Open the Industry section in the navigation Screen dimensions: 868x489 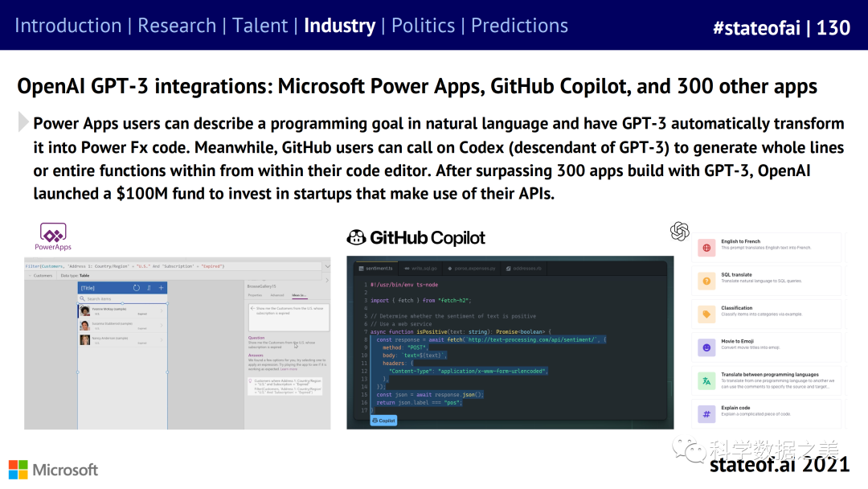(x=339, y=26)
